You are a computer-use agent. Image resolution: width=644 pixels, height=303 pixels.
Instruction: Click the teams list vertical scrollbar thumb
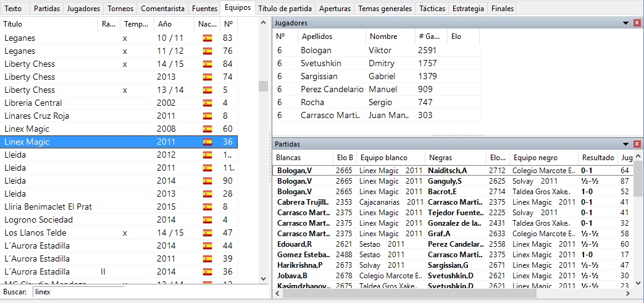[x=263, y=86]
